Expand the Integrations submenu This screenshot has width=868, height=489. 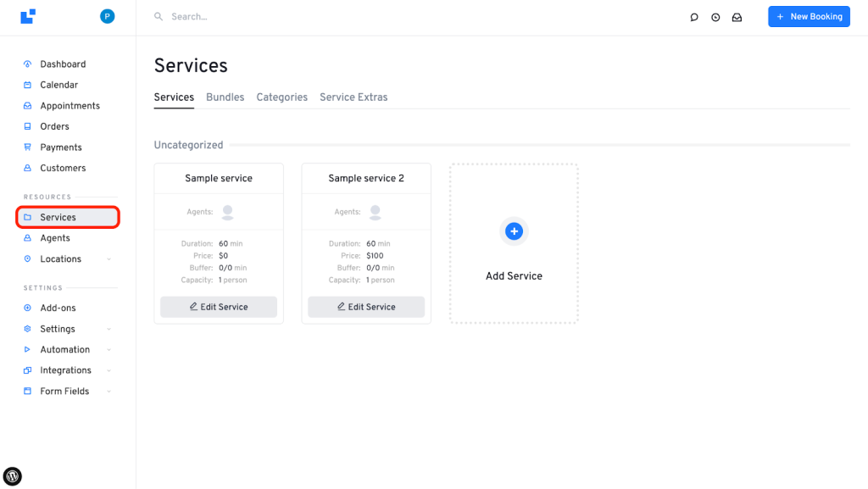point(108,370)
